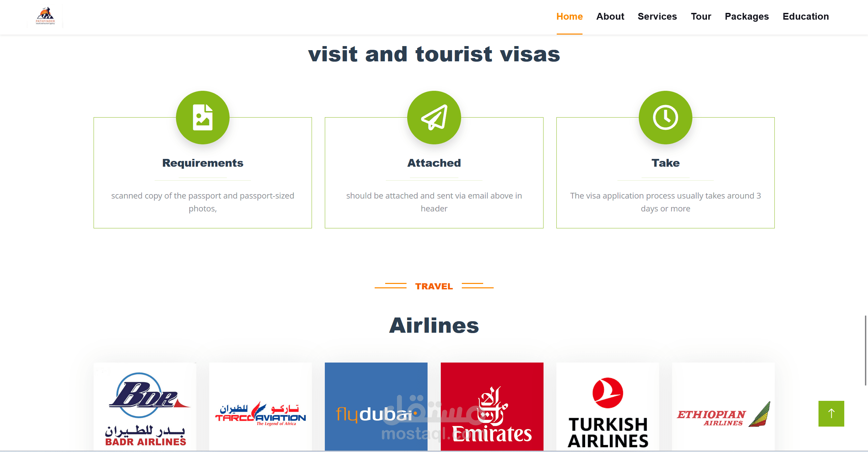Open the Services menu
Viewport: 868px width, 452px height.
(x=657, y=16)
